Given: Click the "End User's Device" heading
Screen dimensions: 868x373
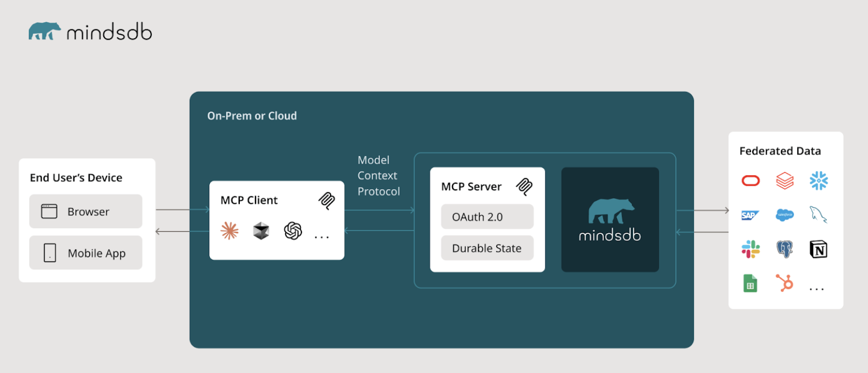Looking at the screenshot, I should pos(76,178).
